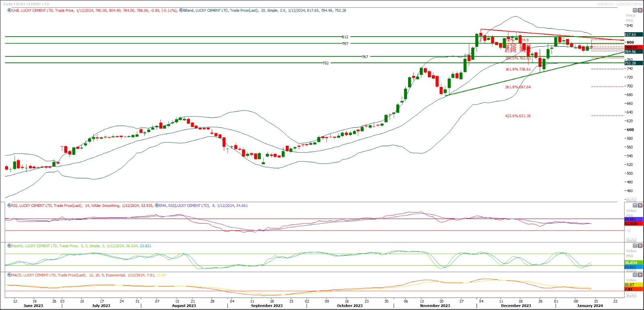The image size is (644, 310).
Task: Click the 767 horizontal line label
Action: coord(365,57)
